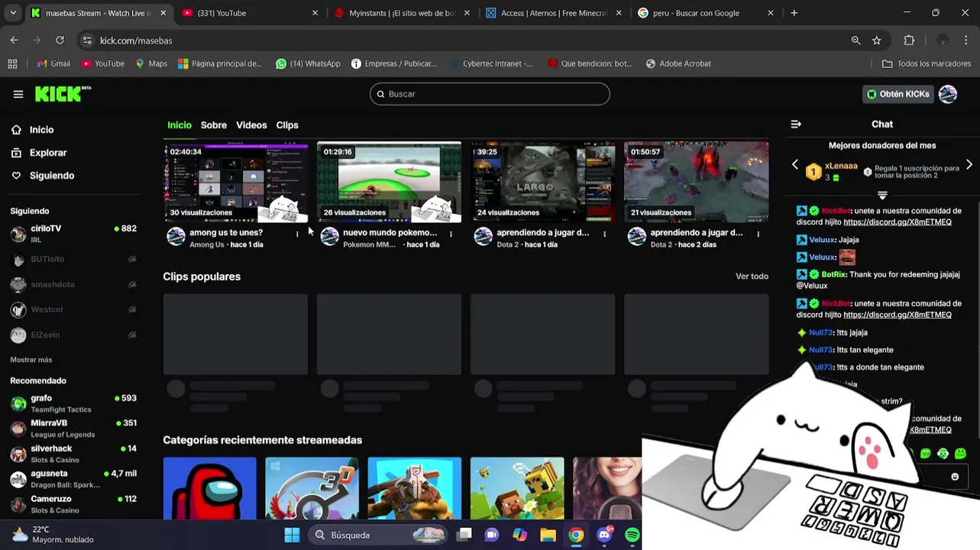Switch to the (331) YouTube tab

click(x=251, y=13)
